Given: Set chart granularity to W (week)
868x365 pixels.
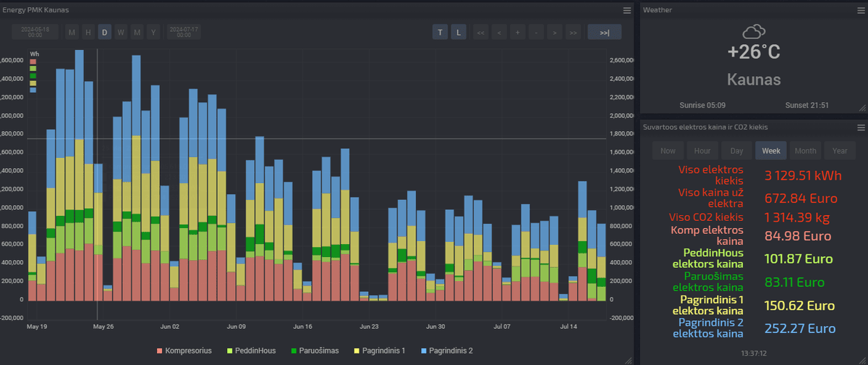Looking at the screenshot, I should [x=121, y=32].
